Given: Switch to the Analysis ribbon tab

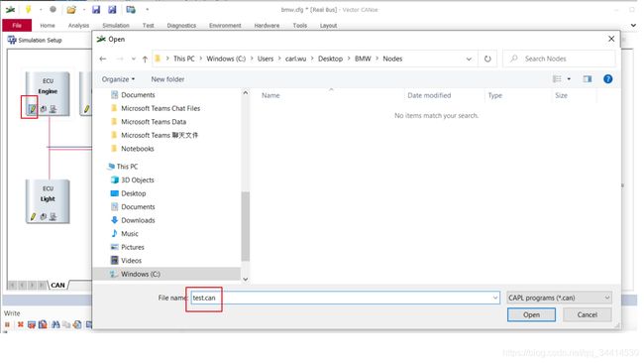Looking at the screenshot, I should click(78, 26).
